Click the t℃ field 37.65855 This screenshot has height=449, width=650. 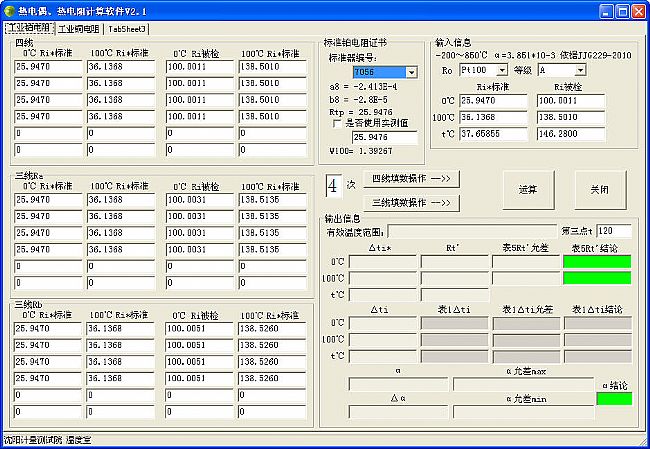click(493, 134)
